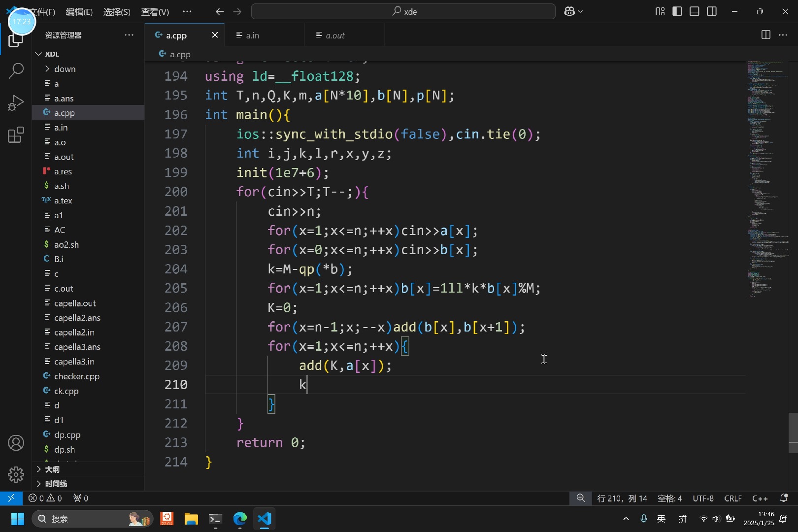This screenshot has width=798, height=532.
Task: Open Run and Debug view
Action: pos(16,103)
